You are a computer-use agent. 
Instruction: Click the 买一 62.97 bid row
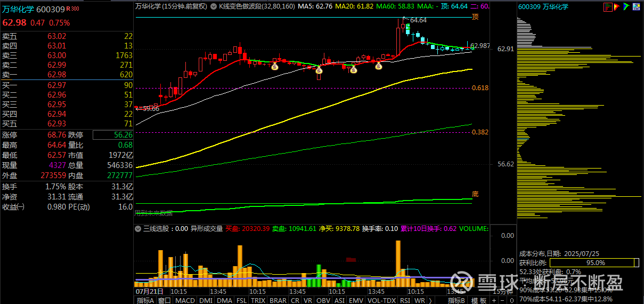pos(67,85)
